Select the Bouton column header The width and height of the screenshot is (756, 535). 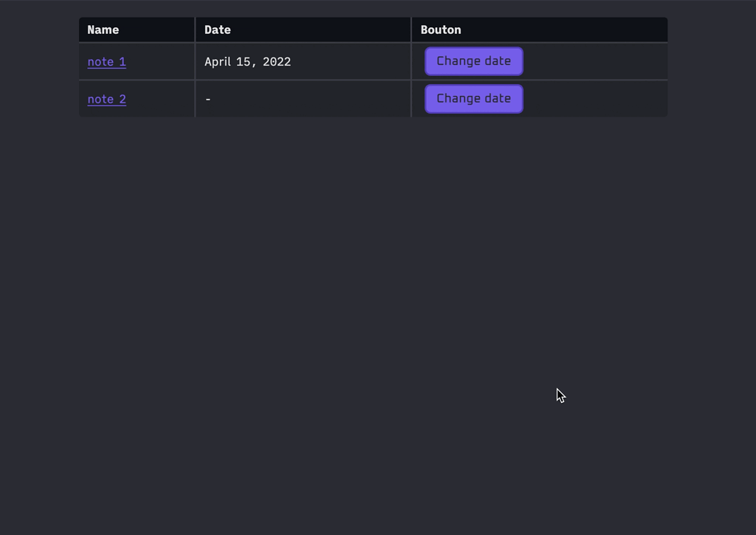(441, 30)
